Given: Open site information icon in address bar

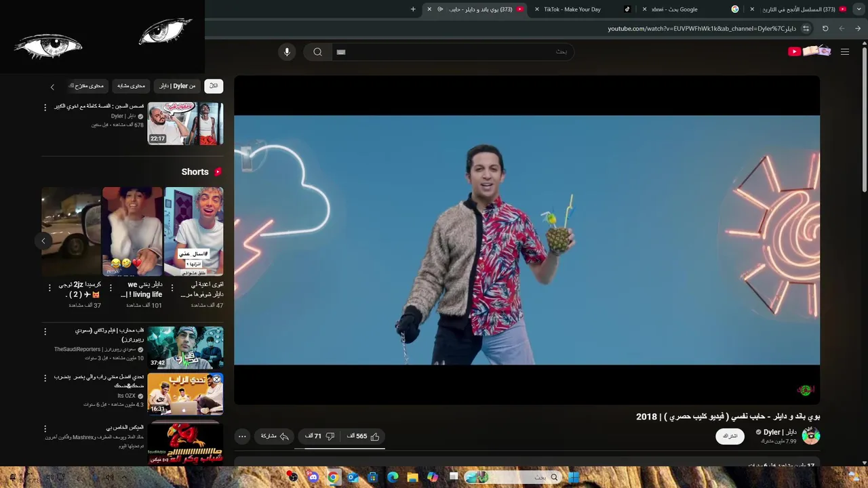Looking at the screenshot, I should pos(806,28).
